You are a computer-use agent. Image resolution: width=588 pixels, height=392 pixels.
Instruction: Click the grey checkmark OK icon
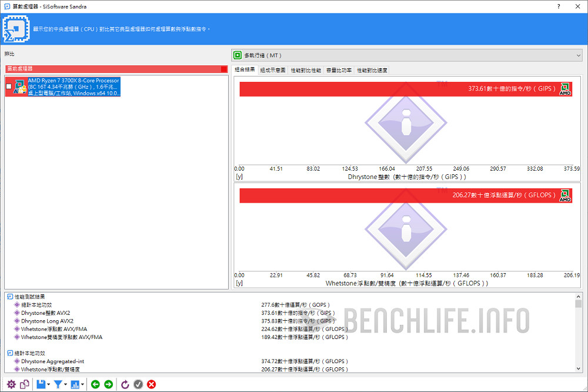coord(138,384)
